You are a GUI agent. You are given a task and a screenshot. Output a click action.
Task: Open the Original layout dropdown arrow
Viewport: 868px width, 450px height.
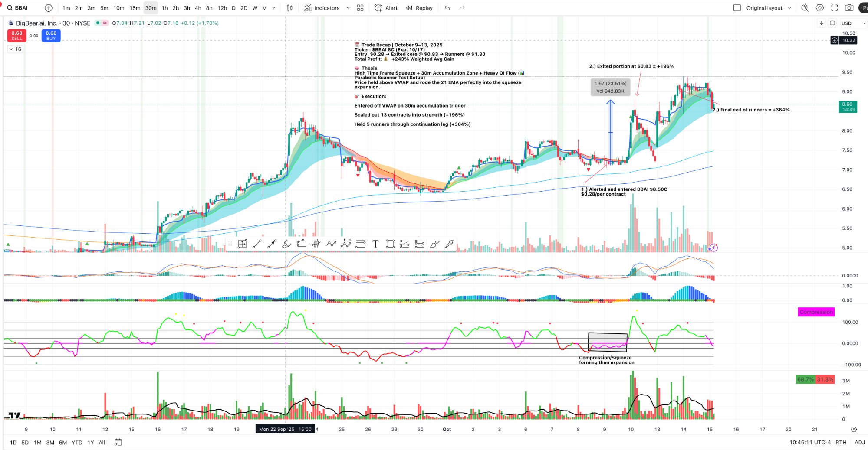click(x=789, y=8)
